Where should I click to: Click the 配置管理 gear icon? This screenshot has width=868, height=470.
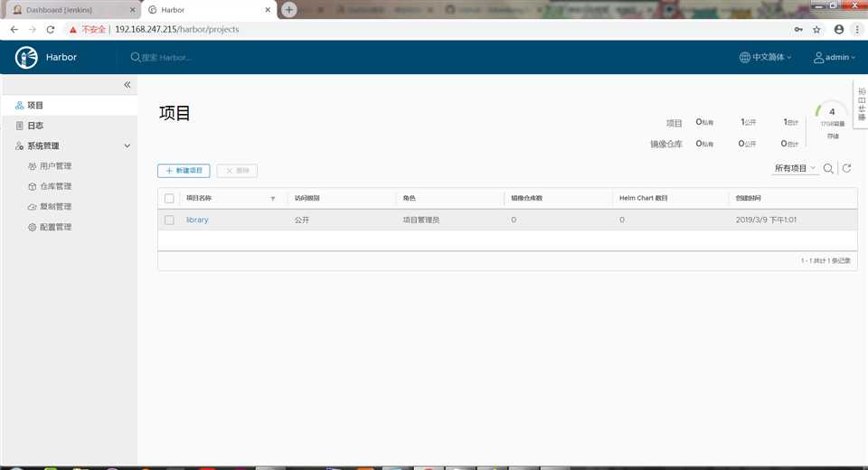[x=33, y=227]
